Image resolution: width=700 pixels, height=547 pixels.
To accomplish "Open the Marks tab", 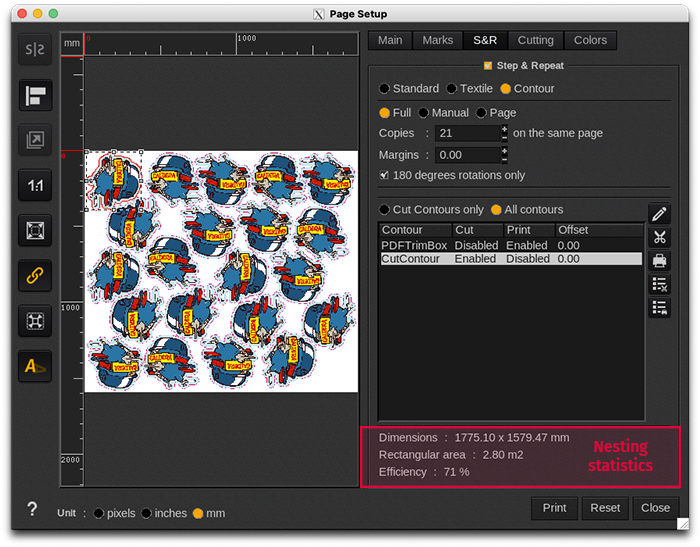I will pos(438,40).
